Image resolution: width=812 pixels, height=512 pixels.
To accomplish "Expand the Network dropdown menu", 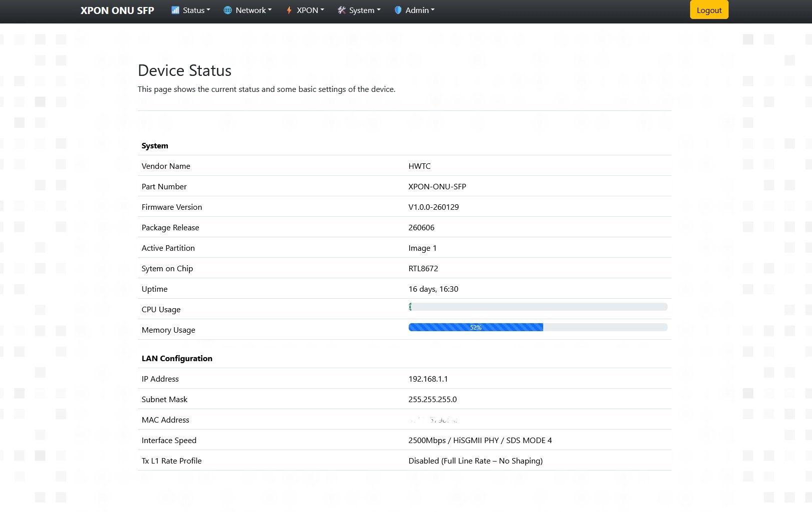I will click(248, 10).
